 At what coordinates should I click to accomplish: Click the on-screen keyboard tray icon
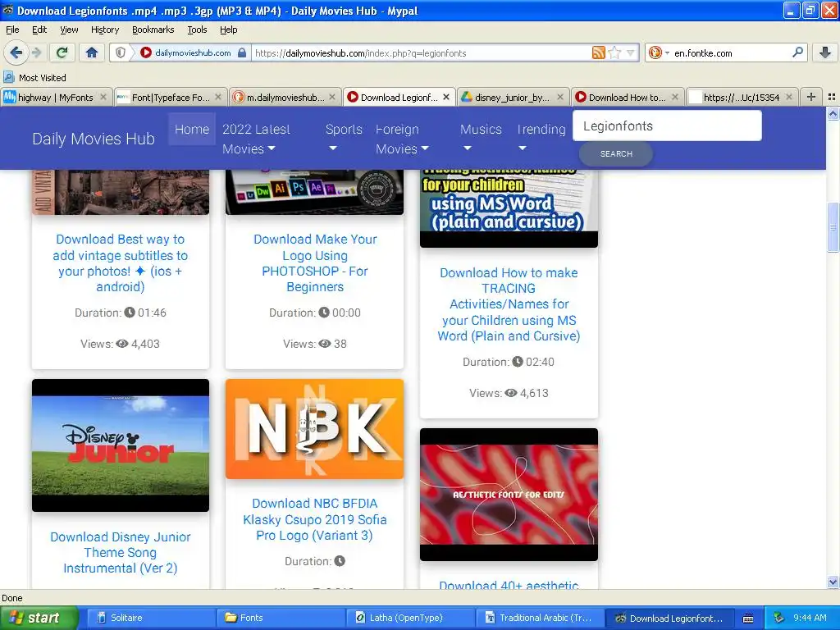click(748, 619)
